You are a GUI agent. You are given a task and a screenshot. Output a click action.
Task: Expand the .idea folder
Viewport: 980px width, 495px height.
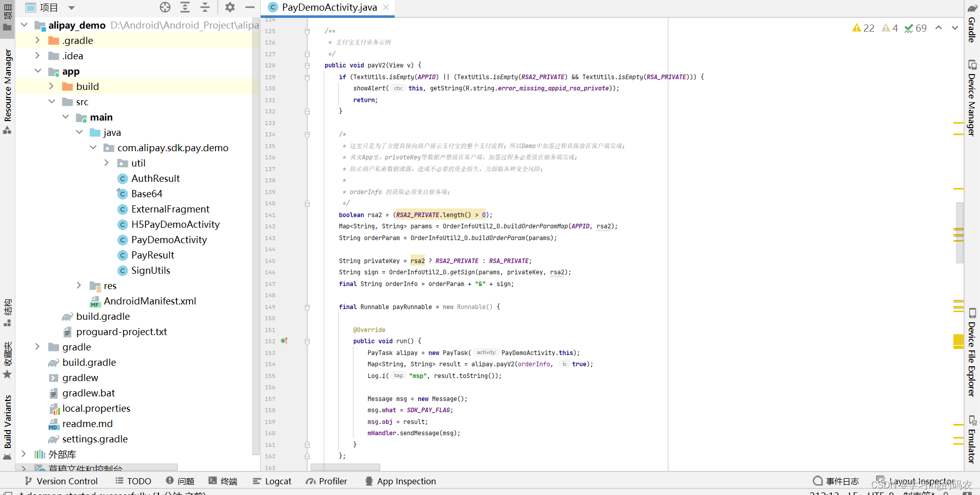click(x=37, y=55)
